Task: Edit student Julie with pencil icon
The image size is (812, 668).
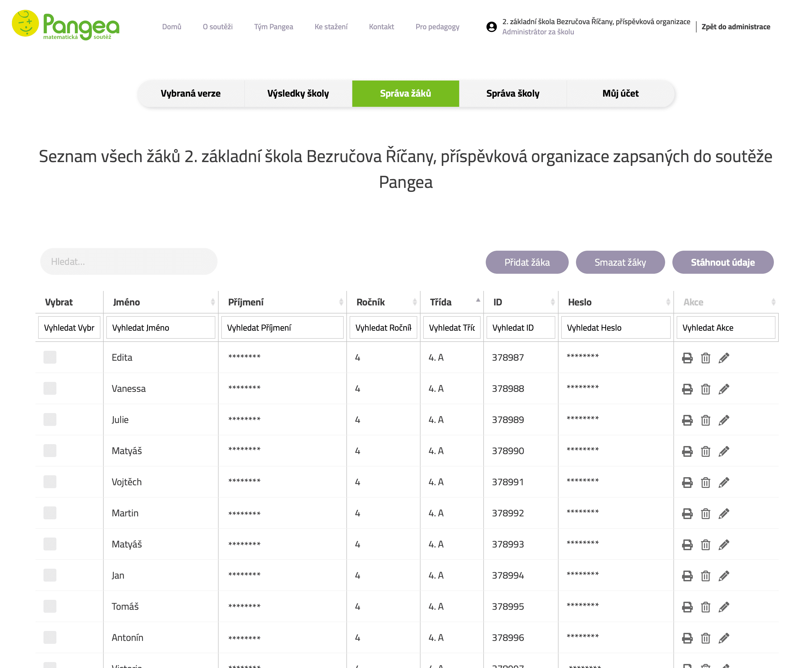Action: [724, 420]
